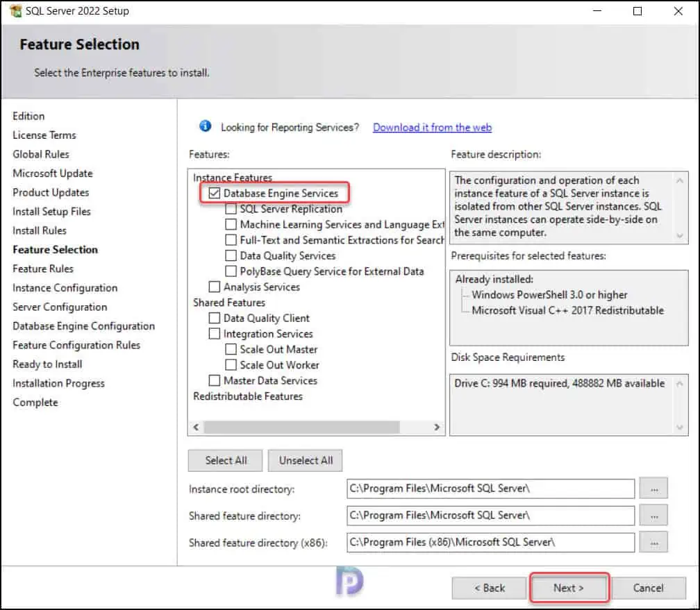
Task: Select the Complete step in the sidebar
Action: tap(35, 403)
